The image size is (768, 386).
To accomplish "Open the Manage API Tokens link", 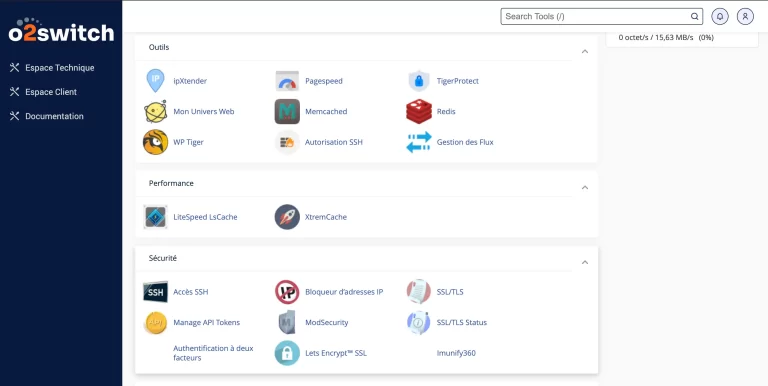I will click(x=207, y=323).
